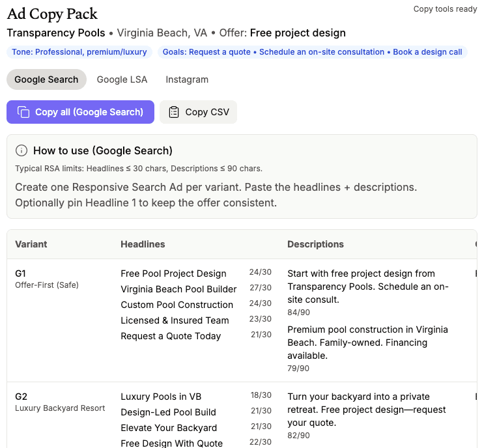The width and height of the screenshot is (482, 448).
Task: Select the G2 Luxury Backyard Resort variant
Action: tap(59, 402)
